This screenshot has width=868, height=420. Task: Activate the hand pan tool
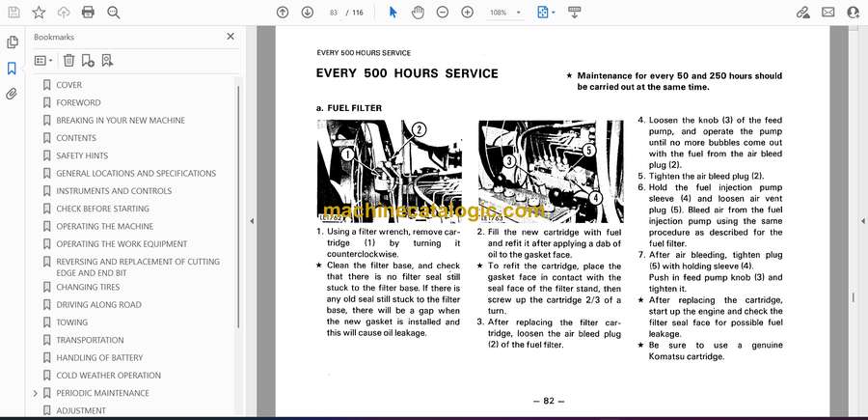coord(418,13)
